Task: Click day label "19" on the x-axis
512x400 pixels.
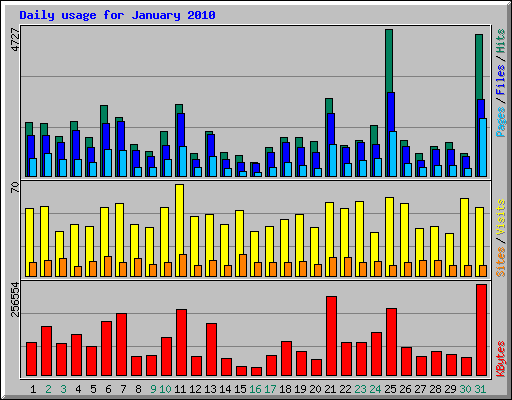Action: (x=300, y=389)
